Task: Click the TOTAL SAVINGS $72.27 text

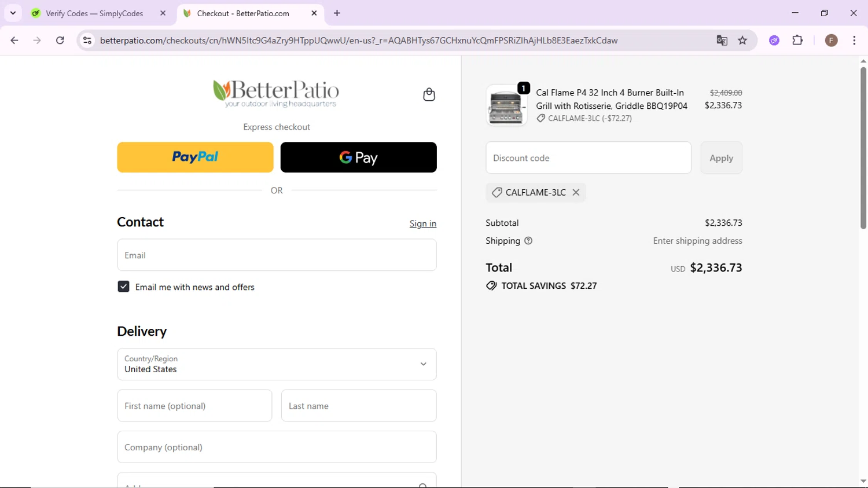Action: [549, 286]
